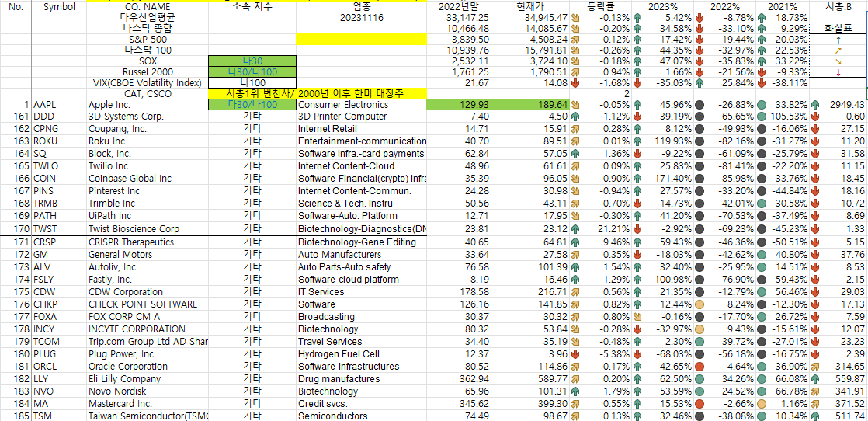Click the 'CO. NAME' header cell

coord(148,7)
